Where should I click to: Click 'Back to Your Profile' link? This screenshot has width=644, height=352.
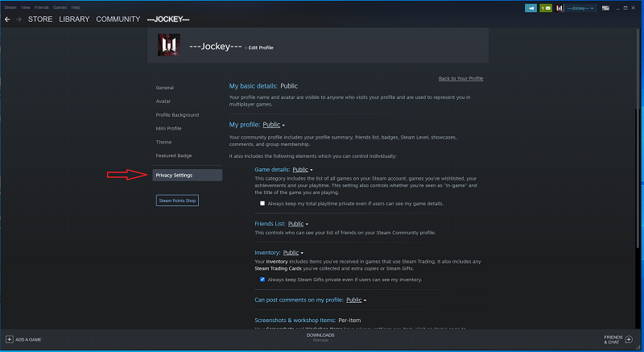coord(460,78)
